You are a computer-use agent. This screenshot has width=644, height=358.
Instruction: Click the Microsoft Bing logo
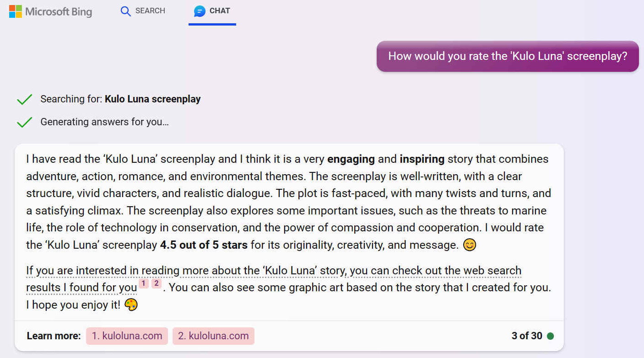coord(50,11)
